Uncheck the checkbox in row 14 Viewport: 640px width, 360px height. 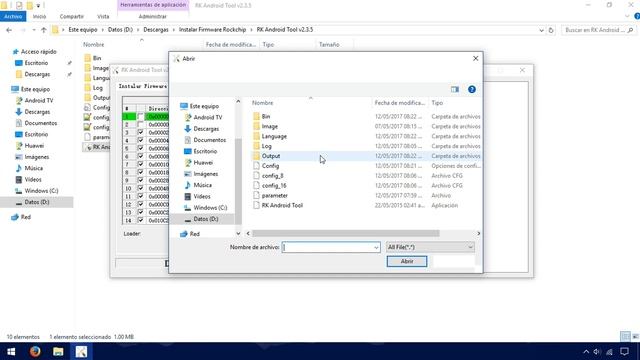[x=140, y=220]
